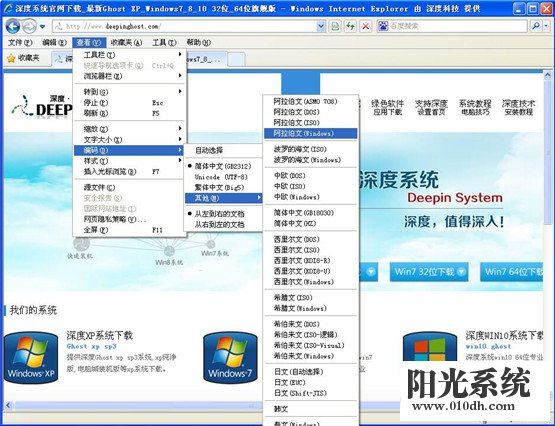Choose 韩文 encoding
The image size is (555, 426).
click(x=311, y=409)
